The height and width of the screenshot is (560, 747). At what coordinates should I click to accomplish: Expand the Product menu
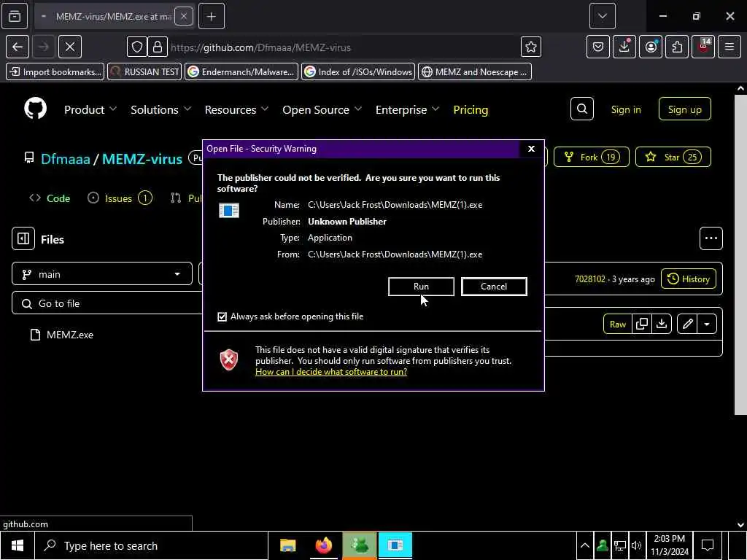pos(90,109)
